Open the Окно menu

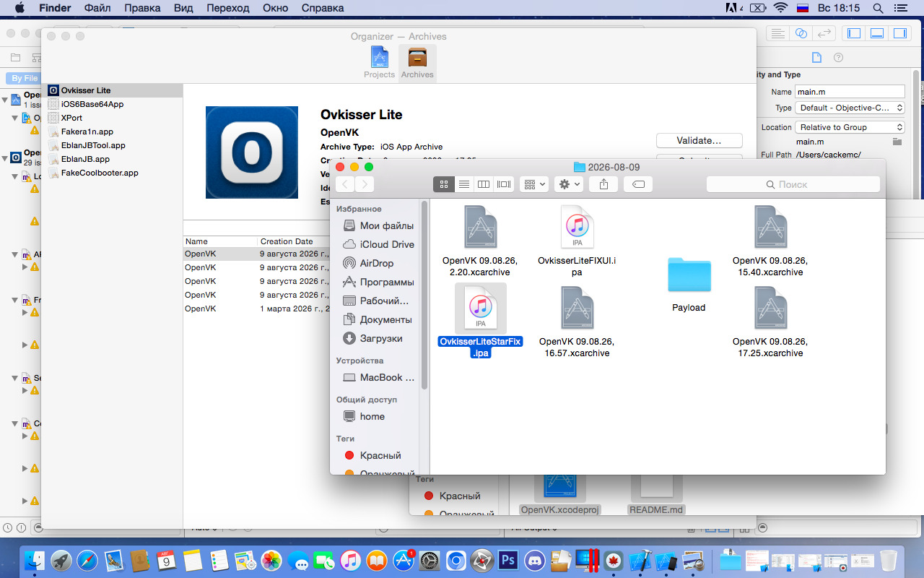tap(275, 8)
